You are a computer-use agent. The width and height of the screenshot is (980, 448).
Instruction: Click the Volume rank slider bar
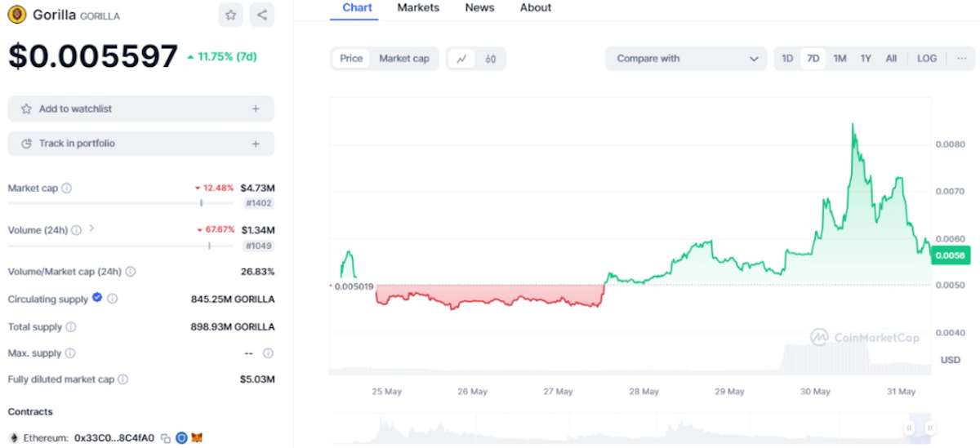coord(121,246)
